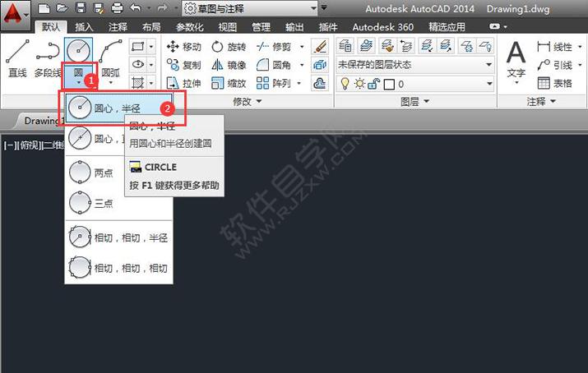Select the Move (移动) tool
The image size is (588, 373).
tap(183, 47)
